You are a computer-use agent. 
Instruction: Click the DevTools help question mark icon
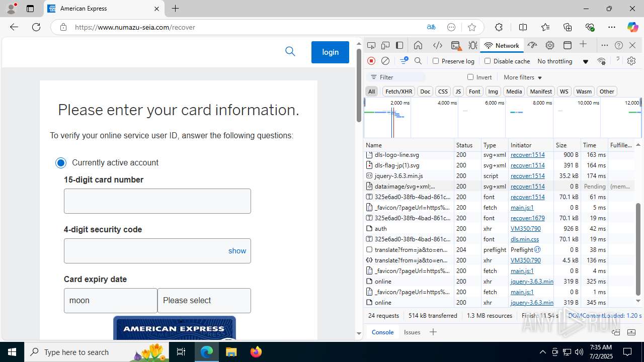tap(619, 45)
